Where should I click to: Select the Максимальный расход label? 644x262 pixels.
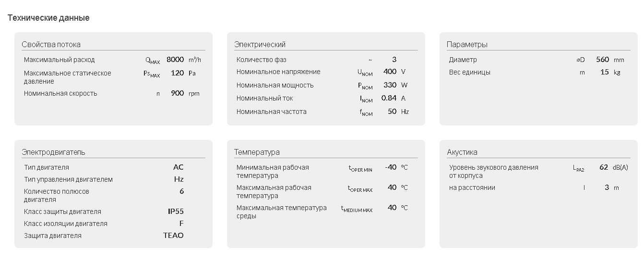tap(60, 60)
